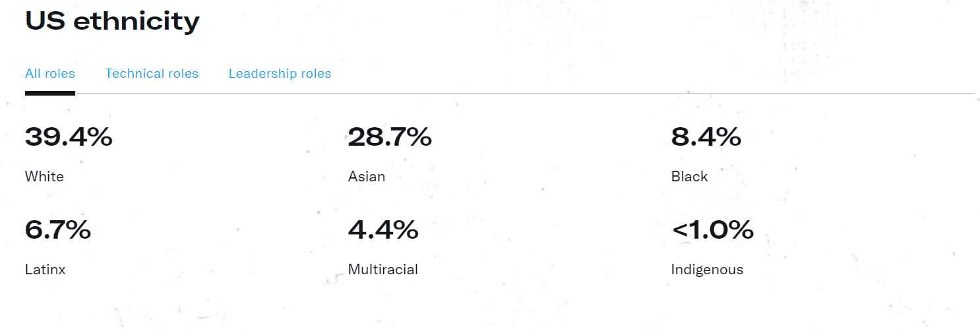Select the White category label

pos(44,177)
